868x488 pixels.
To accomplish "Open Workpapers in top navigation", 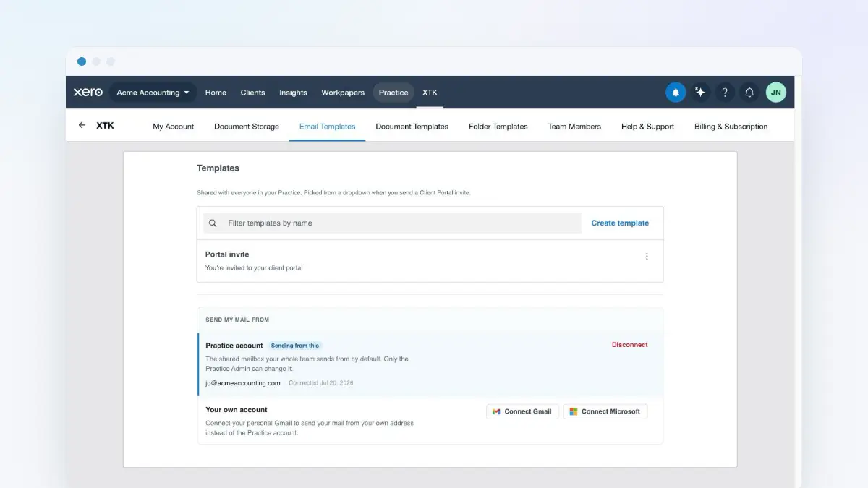I will tap(343, 93).
